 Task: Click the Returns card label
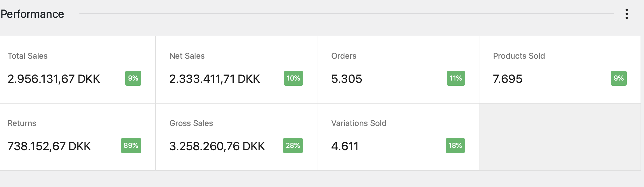(x=22, y=123)
